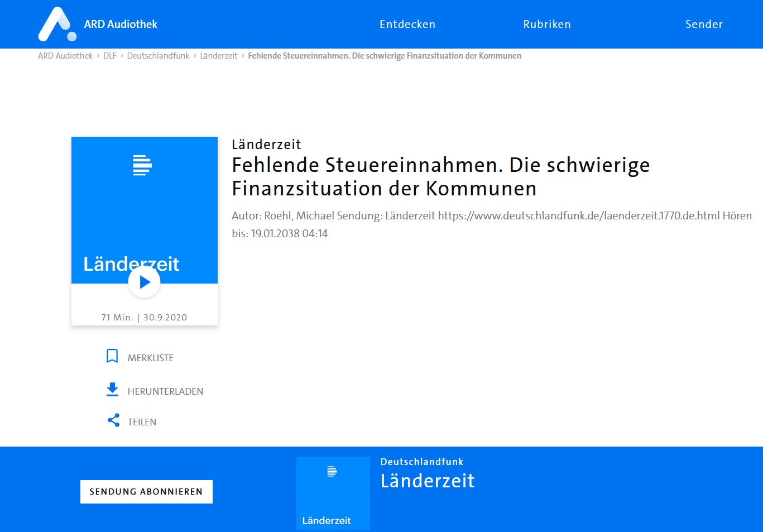Click Deutschlandfunk breadcrumb link
The image size is (763, 532).
(x=158, y=56)
